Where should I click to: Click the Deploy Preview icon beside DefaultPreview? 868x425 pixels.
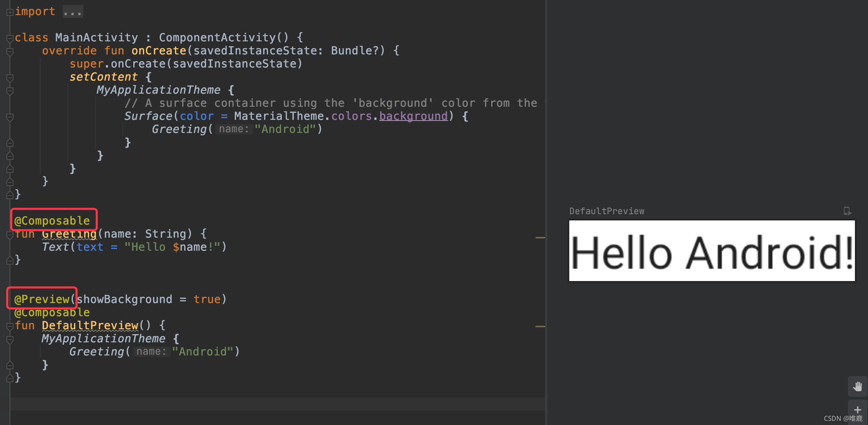coord(847,211)
